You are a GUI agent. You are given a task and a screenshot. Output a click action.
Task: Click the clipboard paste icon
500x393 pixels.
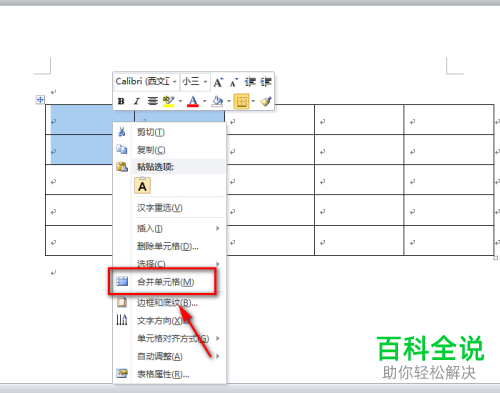tap(122, 166)
